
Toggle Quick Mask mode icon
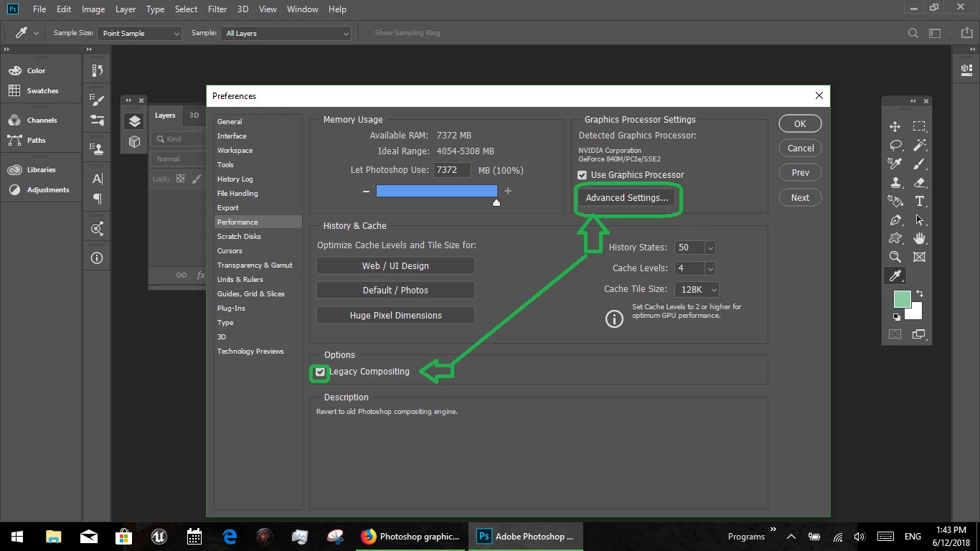point(895,334)
